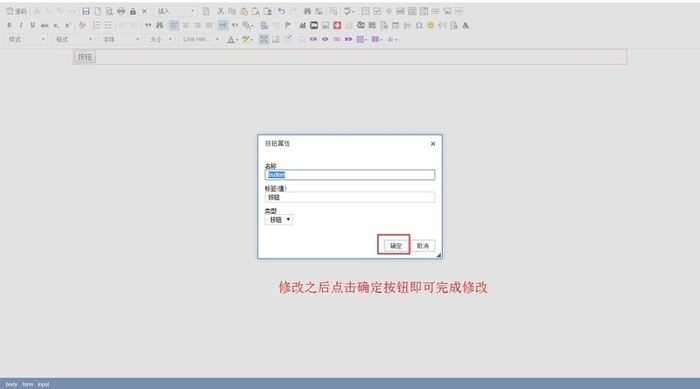
Task: Click the 确定 OK button
Action: coord(396,246)
